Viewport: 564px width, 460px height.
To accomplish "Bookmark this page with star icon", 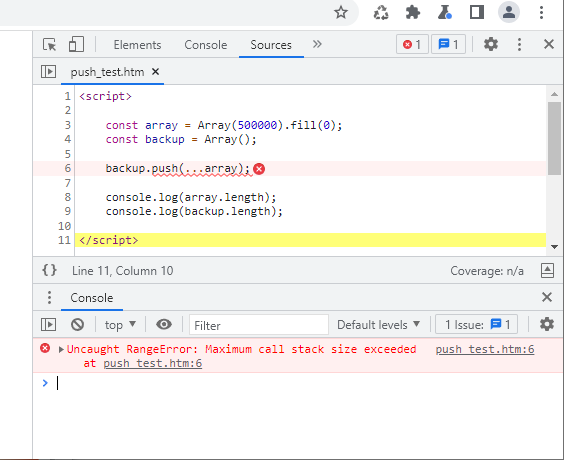I will click(x=341, y=13).
